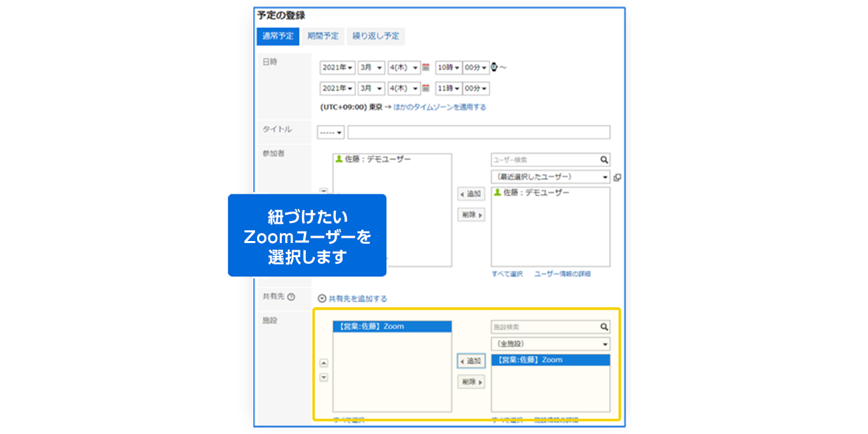
Task: Open the end month 3月 dropdown
Action: pyautogui.click(x=371, y=88)
